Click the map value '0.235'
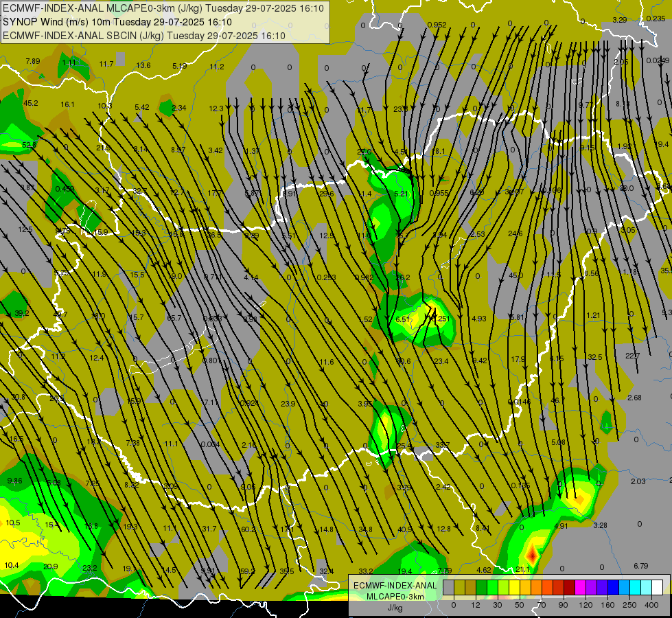This screenshot has width=672, height=618. (x=656, y=19)
